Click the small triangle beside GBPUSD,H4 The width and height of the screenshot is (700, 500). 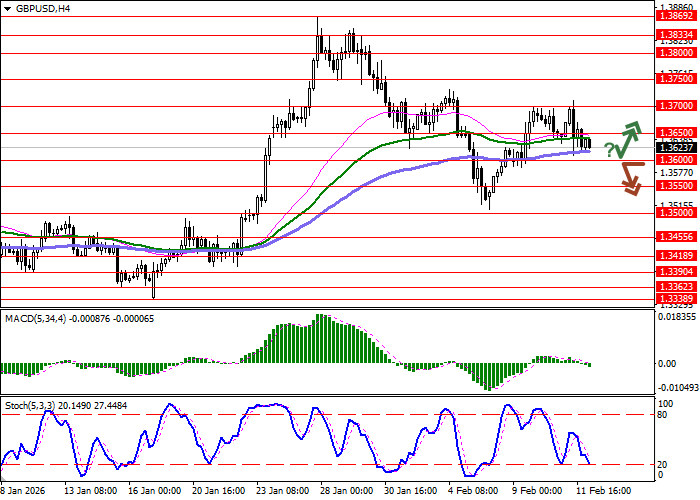(6, 8)
